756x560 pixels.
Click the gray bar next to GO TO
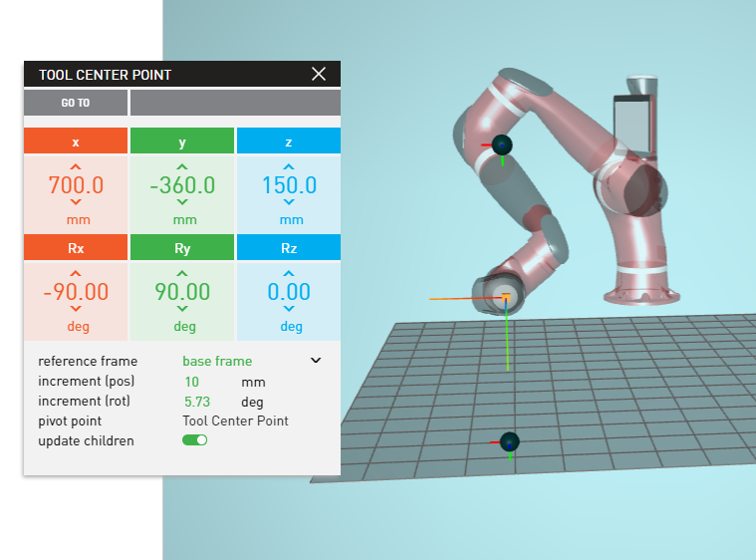click(x=235, y=103)
